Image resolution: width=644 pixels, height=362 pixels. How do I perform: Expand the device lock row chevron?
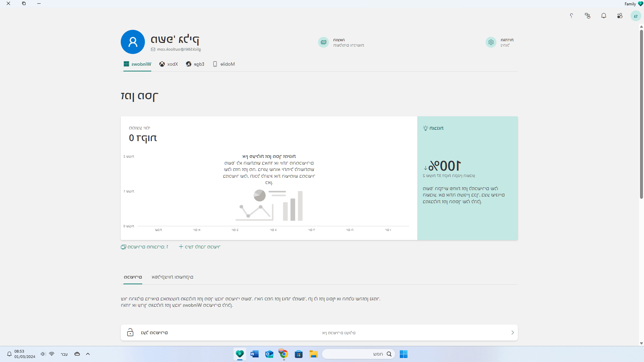click(x=512, y=333)
